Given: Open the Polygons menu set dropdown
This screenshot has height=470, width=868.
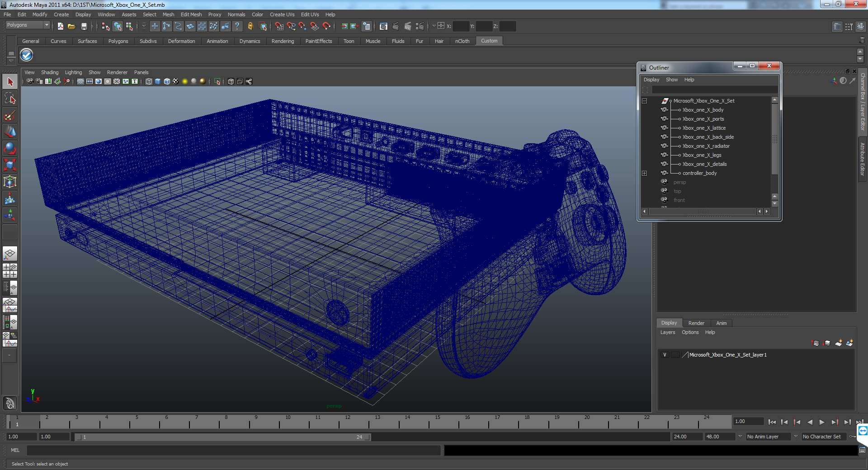Looking at the screenshot, I should pyautogui.click(x=28, y=25).
